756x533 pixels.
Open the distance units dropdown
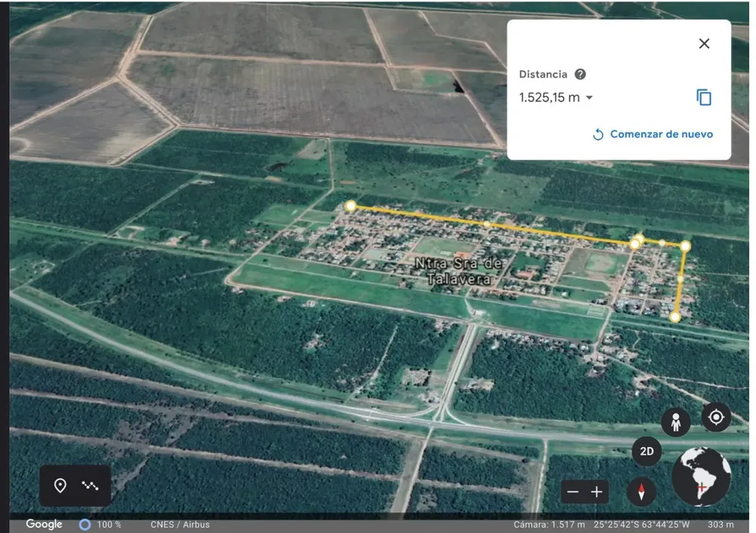coord(589,98)
